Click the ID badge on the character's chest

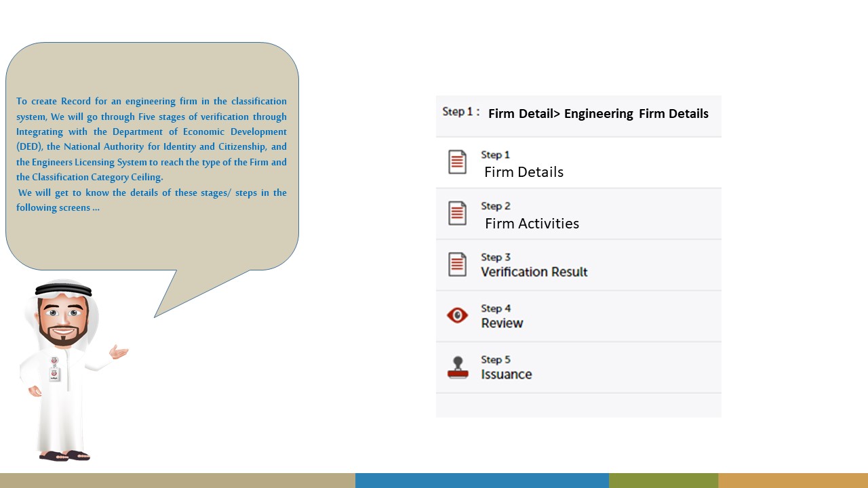click(x=54, y=369)
